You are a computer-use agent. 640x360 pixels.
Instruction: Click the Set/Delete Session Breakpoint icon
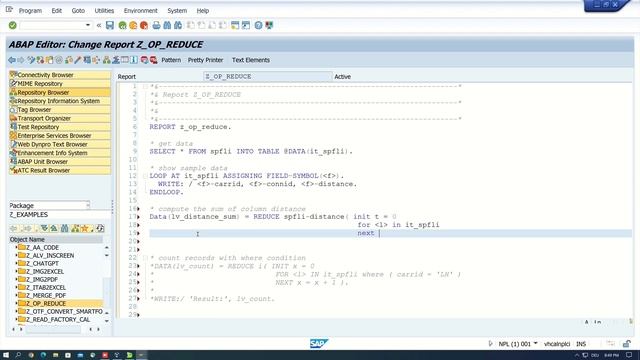(x=144, y=60)
